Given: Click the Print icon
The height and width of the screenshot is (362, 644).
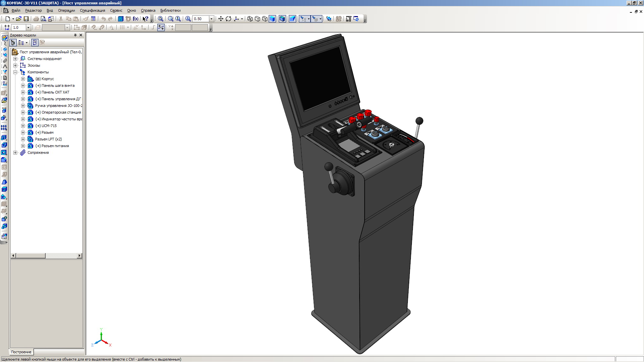Looking at the screenshot, I should coord(36,19).
